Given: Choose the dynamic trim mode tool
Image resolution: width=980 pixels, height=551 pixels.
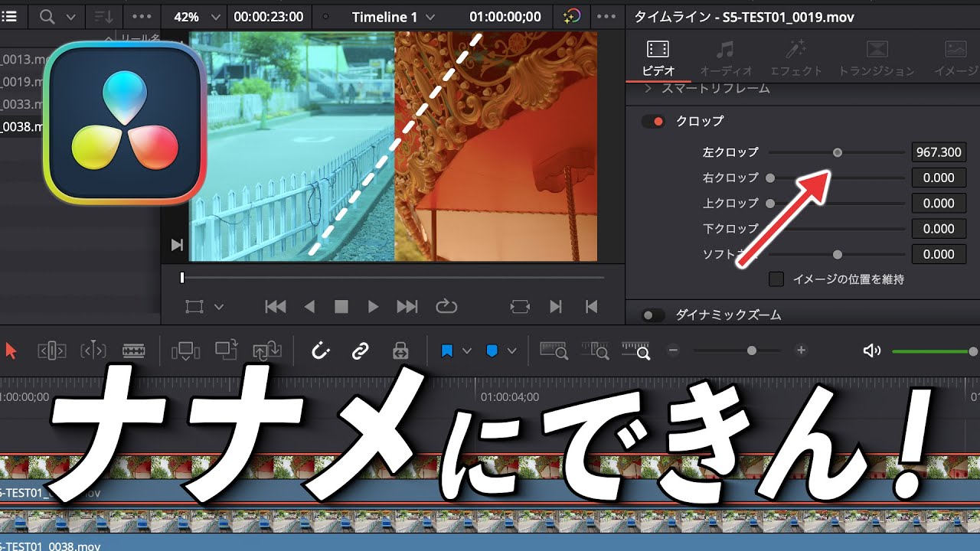Looking at the screenshot, I should [93, 351].
